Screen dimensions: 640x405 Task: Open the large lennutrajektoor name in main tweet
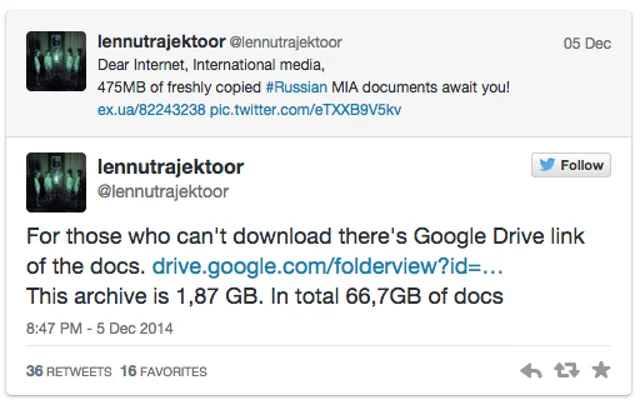click(171, 167)
